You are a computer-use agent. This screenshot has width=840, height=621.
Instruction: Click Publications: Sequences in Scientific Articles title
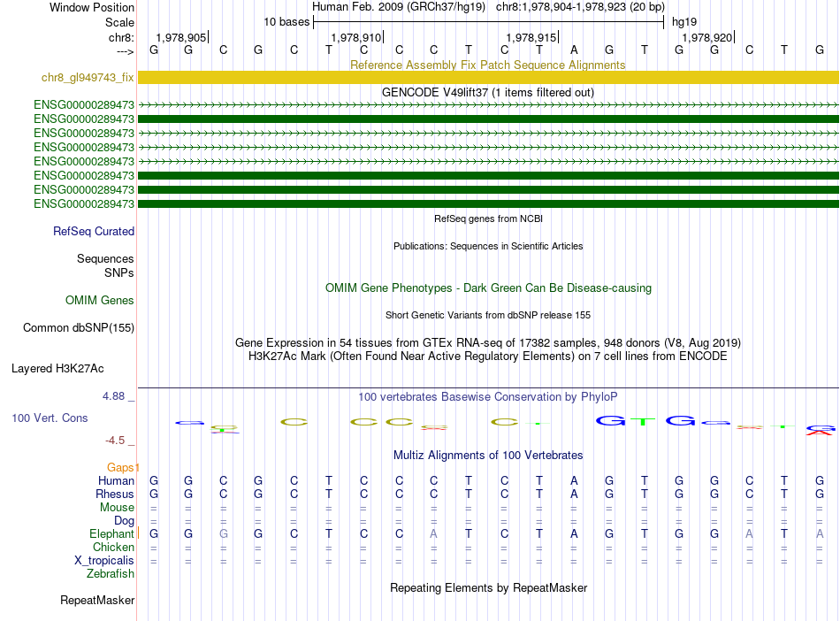488,246
